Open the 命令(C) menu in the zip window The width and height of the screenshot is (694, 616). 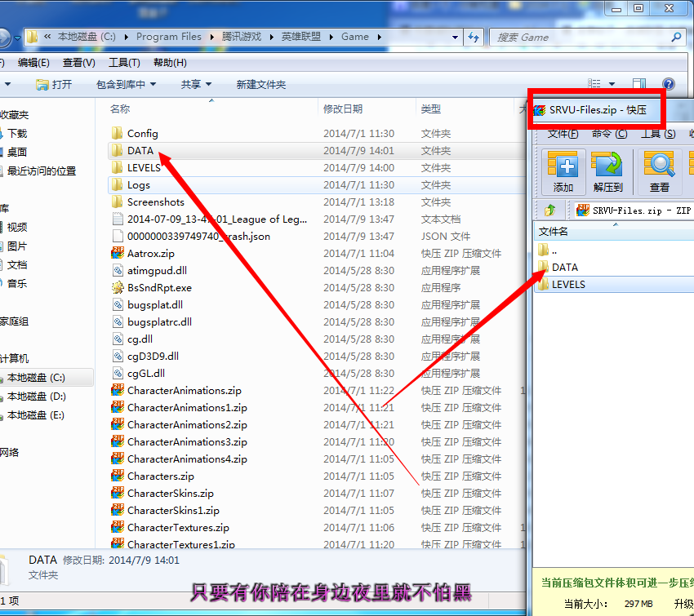(609, 134)
